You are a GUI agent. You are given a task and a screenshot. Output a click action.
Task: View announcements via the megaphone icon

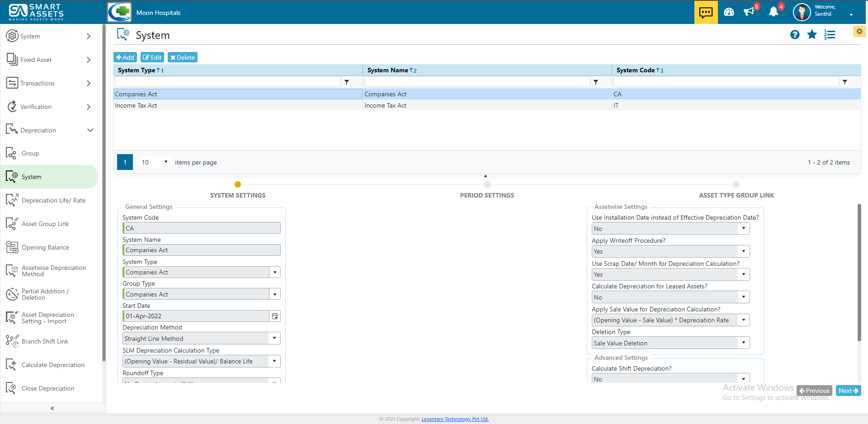click(749, 12)
